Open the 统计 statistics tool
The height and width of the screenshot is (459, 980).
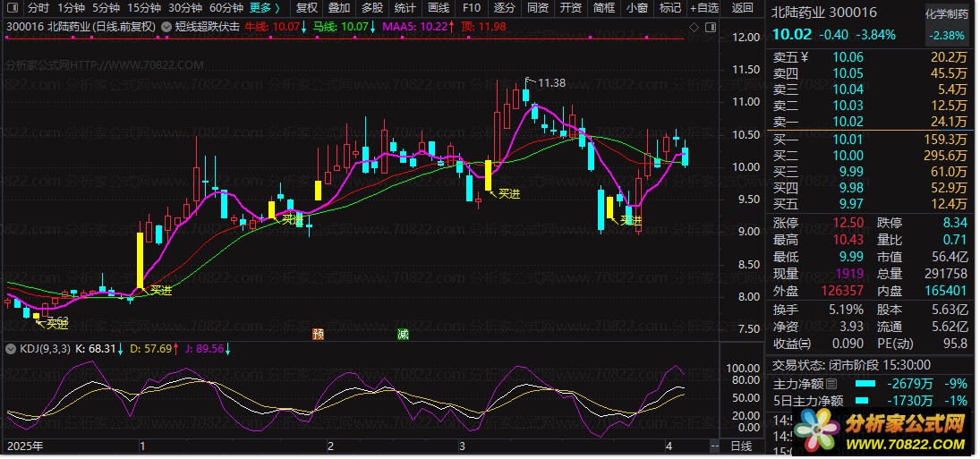pos(405,8)
